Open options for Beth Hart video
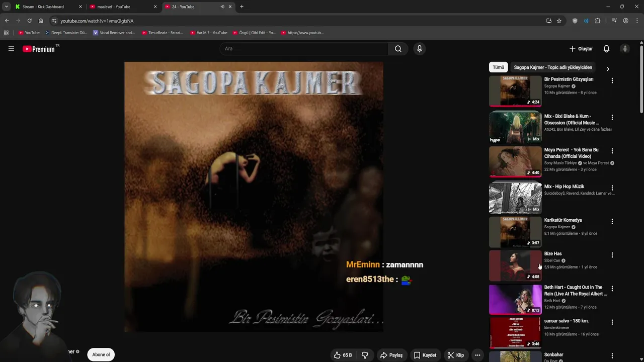The width and height of the screenshot is (644, 362). pyautogui.click(x=612, y=289)
